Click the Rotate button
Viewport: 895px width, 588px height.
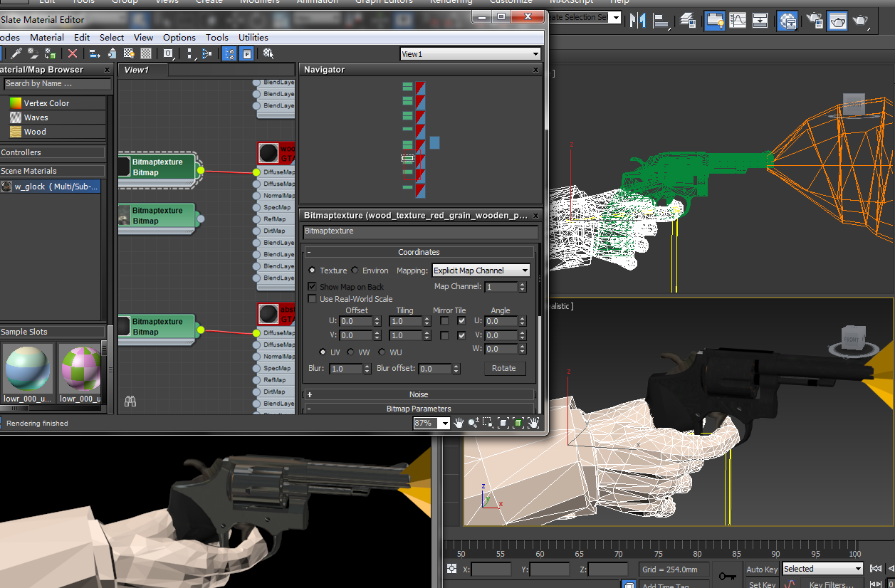tap(504, 368)
